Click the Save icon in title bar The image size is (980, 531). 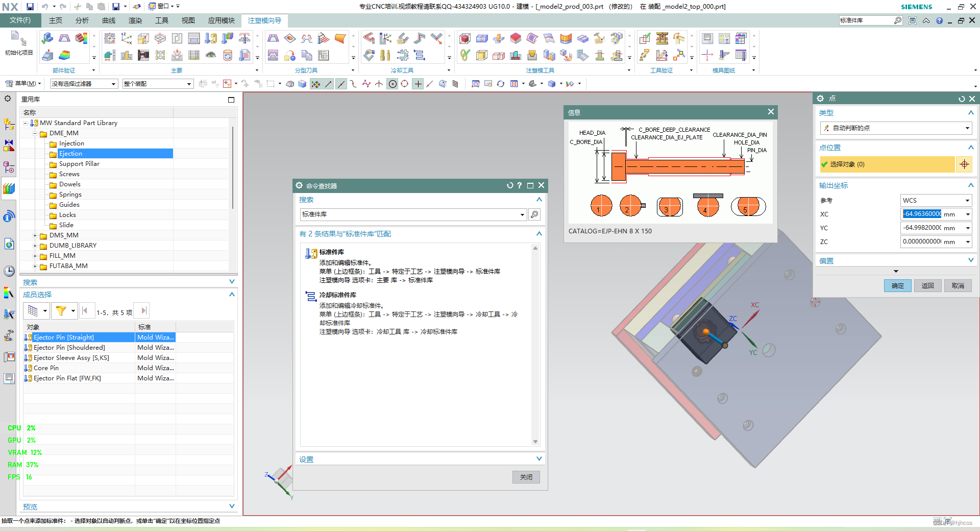[30, 7]
